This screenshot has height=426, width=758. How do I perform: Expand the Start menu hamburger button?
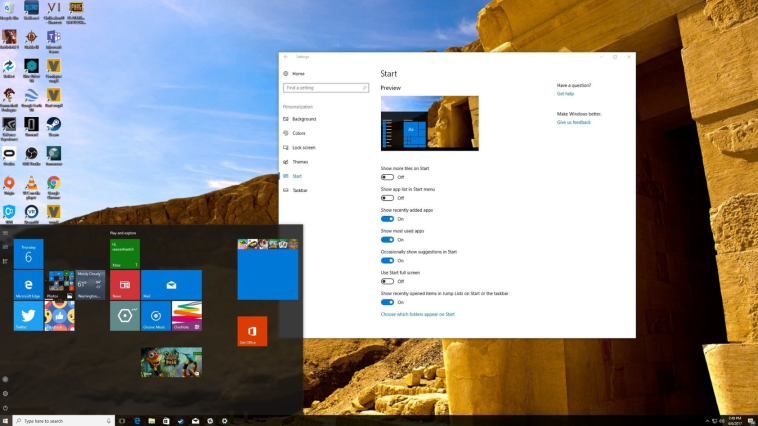coord(5,232)
